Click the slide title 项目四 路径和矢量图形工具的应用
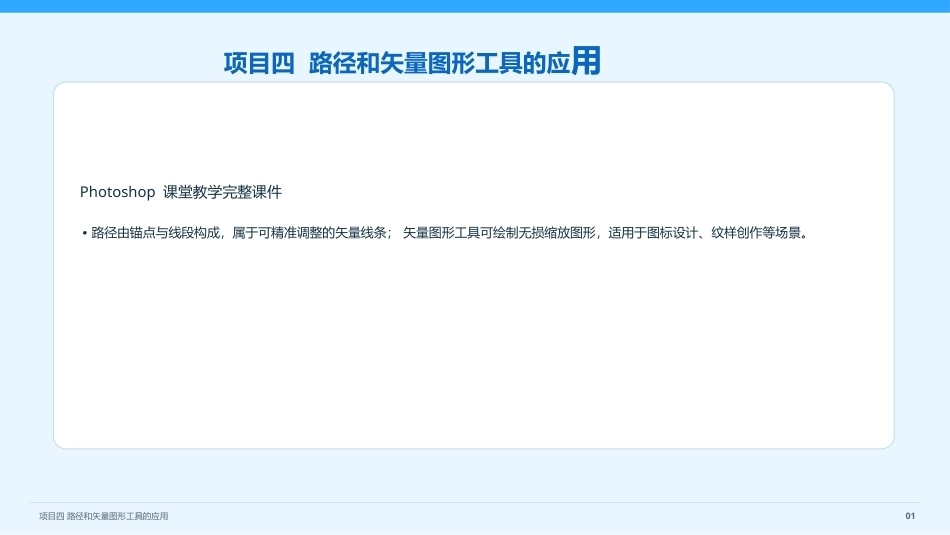Viewport: 950px width, 535px height. click(412, 62)
